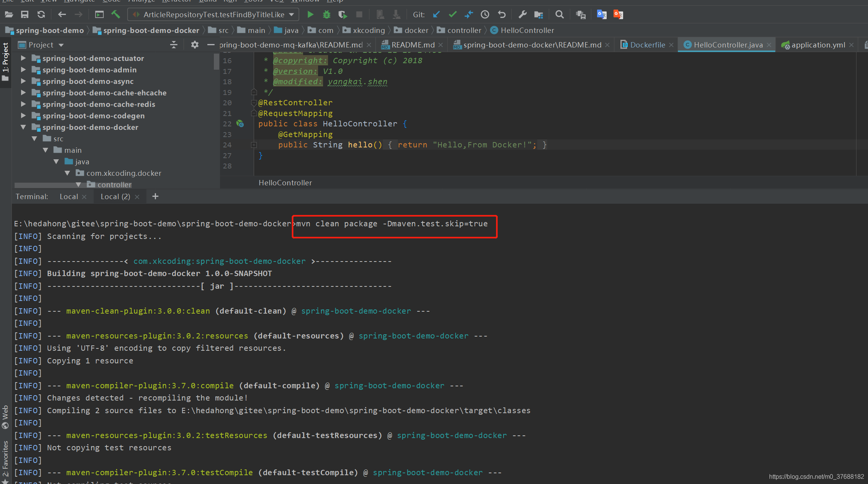Build project using the hammer icon
This screenshot has height=484, width=868.
[x=116, y=15]
